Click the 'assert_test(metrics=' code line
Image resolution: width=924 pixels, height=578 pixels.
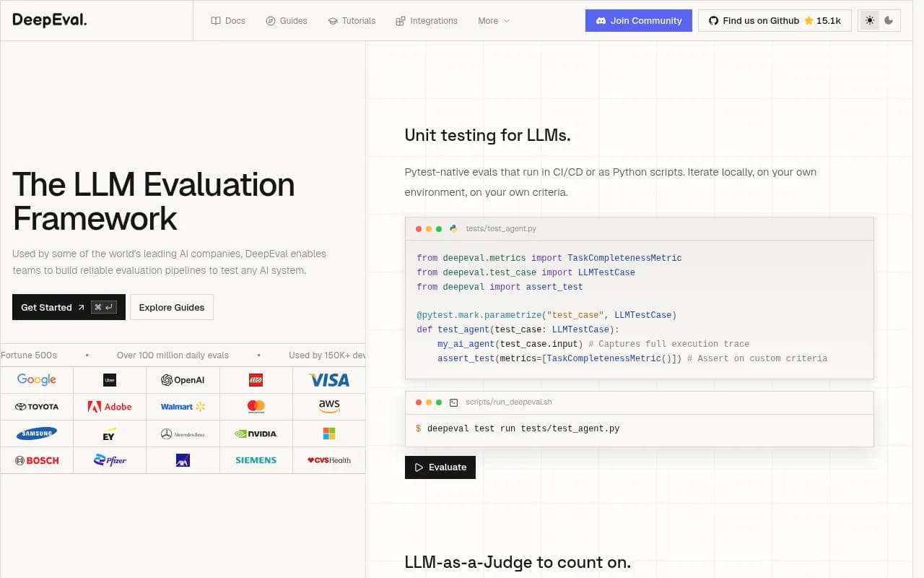pyautogui.click(x=632, y=358)
